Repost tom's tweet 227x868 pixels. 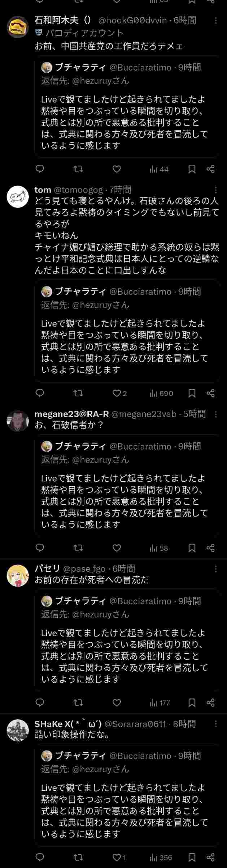point(78,393)
